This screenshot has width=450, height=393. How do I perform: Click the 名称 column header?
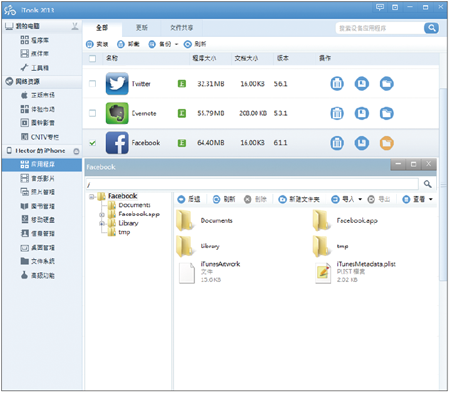pos(112,58)
